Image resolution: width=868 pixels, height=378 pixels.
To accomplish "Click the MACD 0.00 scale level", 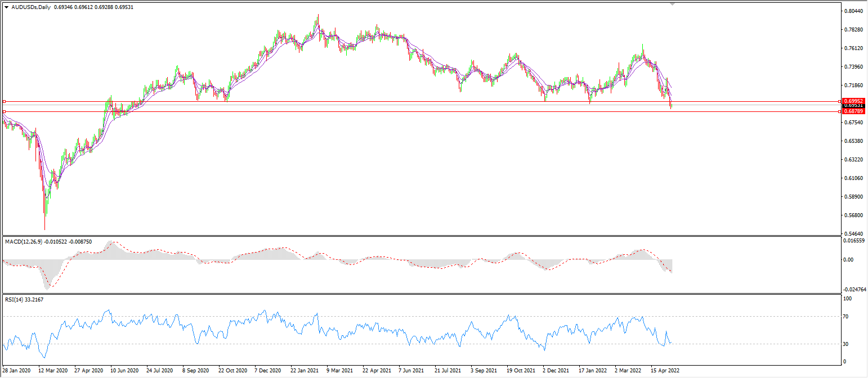I will [848, 260].
